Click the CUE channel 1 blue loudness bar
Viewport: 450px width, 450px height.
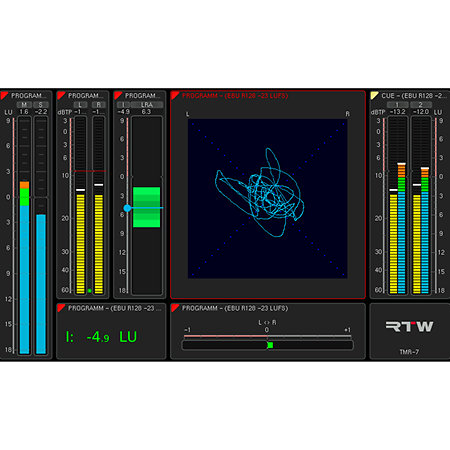[401, 242]
